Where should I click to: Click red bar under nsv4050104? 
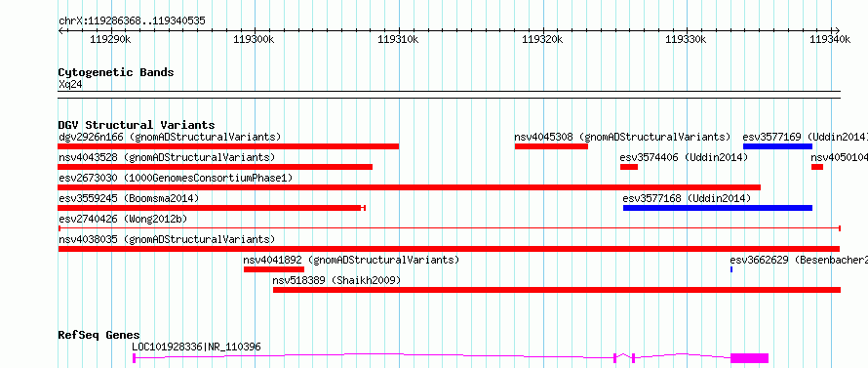817,167
